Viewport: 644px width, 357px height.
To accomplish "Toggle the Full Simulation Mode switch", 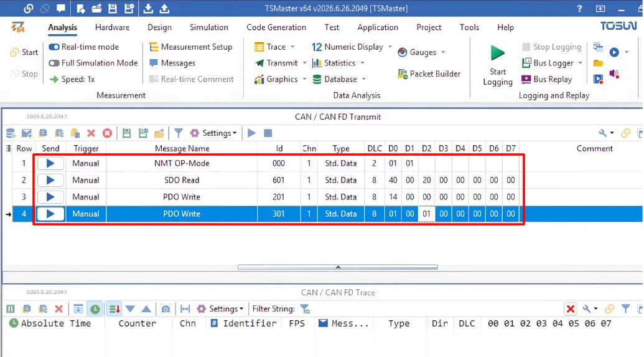I will coord(54,64).
